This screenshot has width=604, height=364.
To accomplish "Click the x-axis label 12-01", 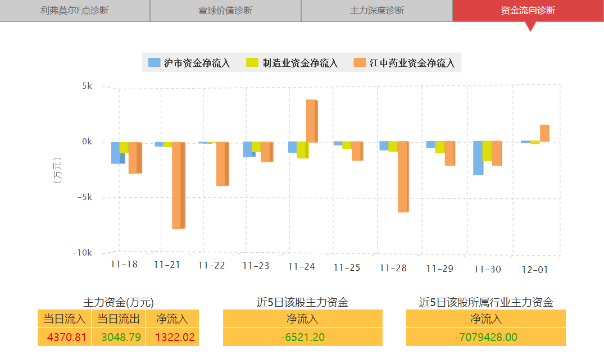I will pyautogui.click(x=535, y=270).
